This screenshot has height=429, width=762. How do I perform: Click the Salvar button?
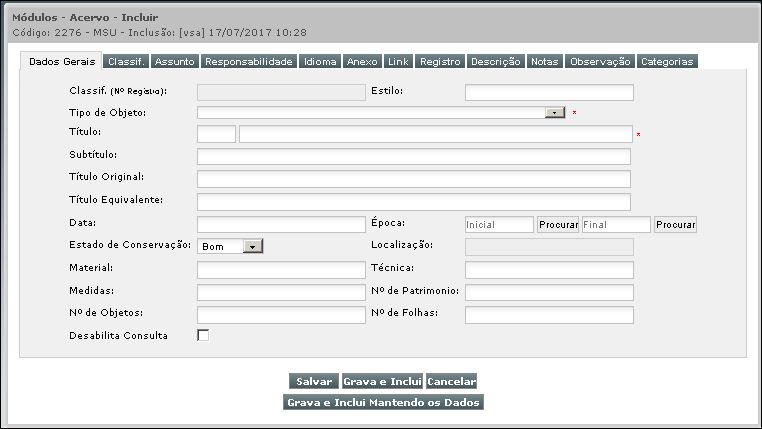coord(314,381)
